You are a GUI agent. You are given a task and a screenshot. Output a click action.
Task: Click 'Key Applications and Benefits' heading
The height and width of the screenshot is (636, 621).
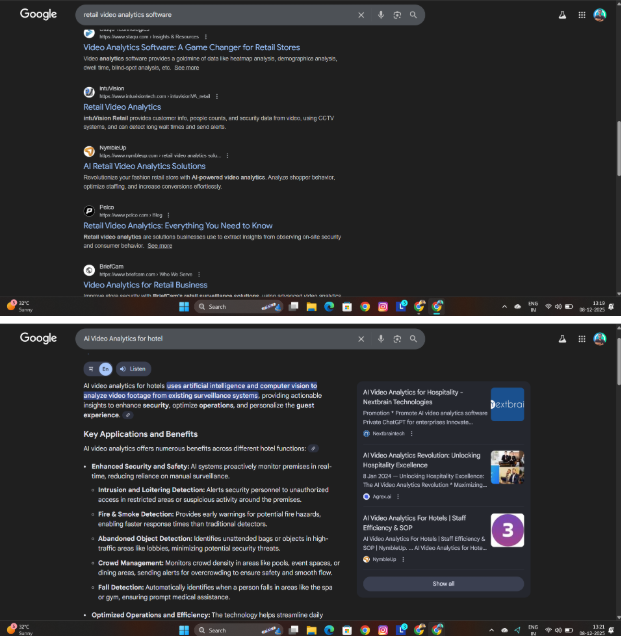point(140,434)
